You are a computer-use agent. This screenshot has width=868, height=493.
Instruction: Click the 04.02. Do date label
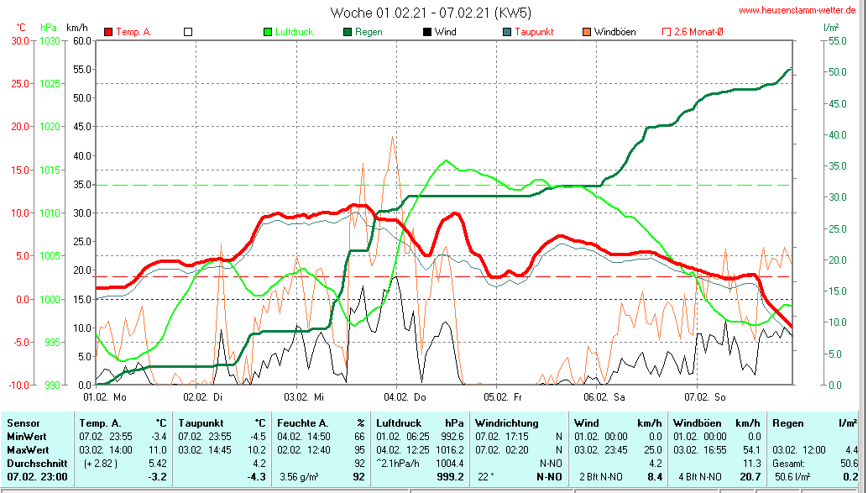[405, 397]
